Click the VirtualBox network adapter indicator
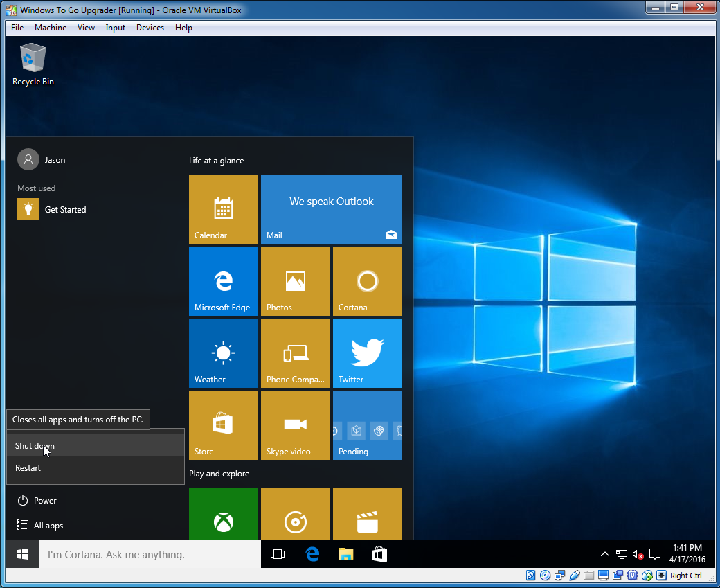Screen dimensions: 720x588 tap(560, 576)
